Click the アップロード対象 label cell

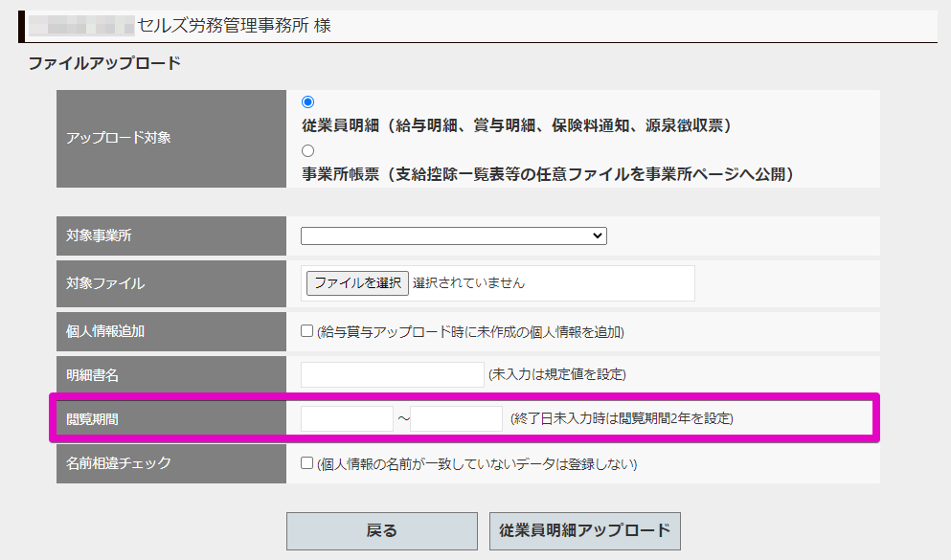click(x=171, y=139)
